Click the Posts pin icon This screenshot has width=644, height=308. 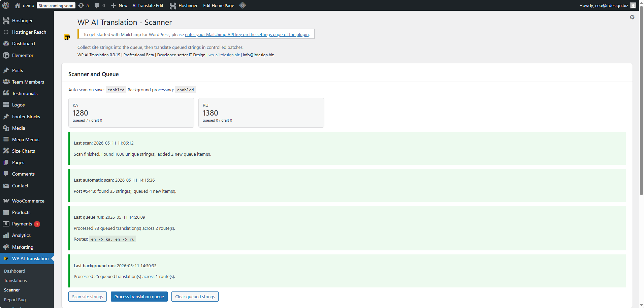(6, 70)
